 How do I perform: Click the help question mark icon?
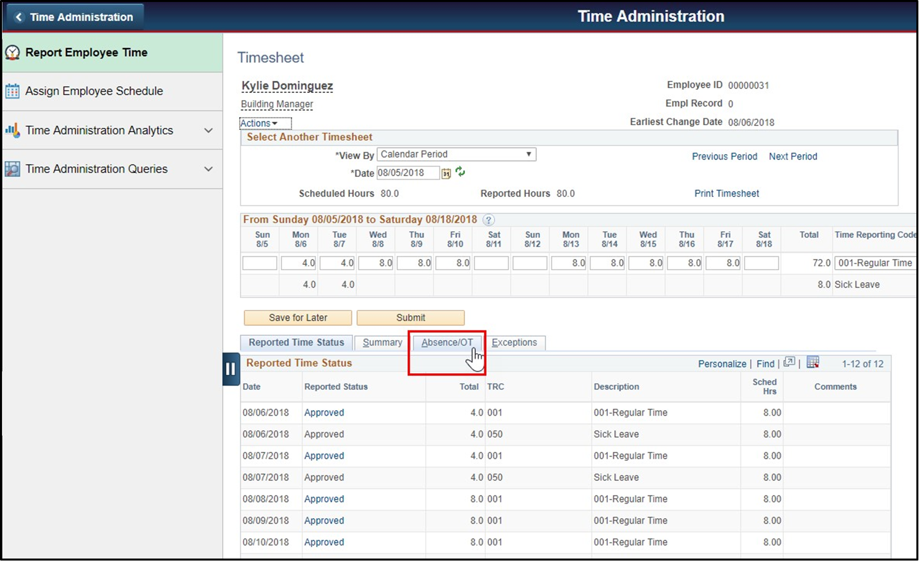tap(489, 220)
